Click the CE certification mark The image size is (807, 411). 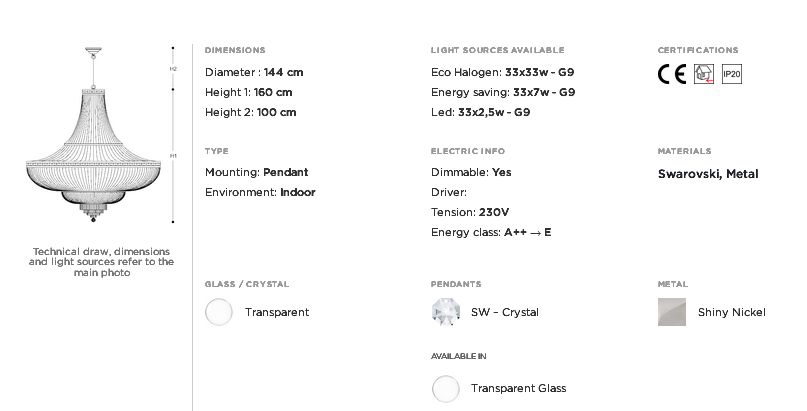pyautogui.click(x=672, y=74)
